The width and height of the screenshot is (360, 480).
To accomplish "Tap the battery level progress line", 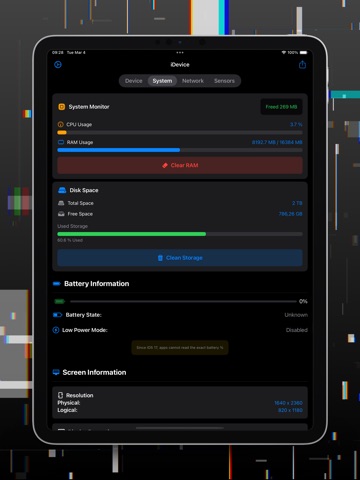I will [x=183, y=301].
